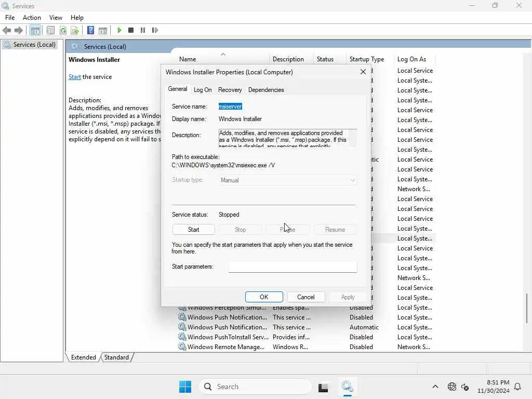This screenshot has width=532, height=399.
Task: Click the Stop Service toolbar icon
Action: tap(131, 30)
